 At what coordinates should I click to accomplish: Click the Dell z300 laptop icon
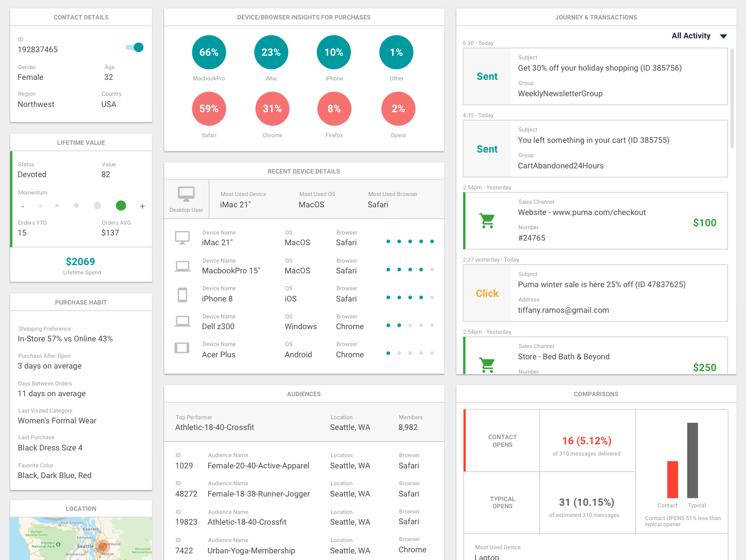pyautogui.click(x=183, y=321)
